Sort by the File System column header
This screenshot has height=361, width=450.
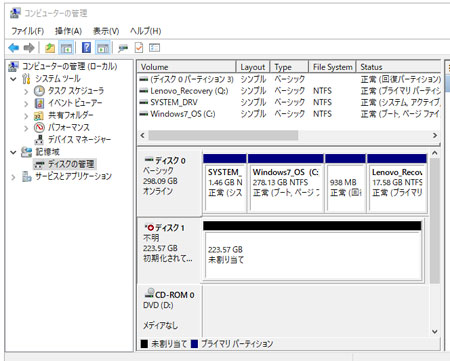click(x=332, y=67)
